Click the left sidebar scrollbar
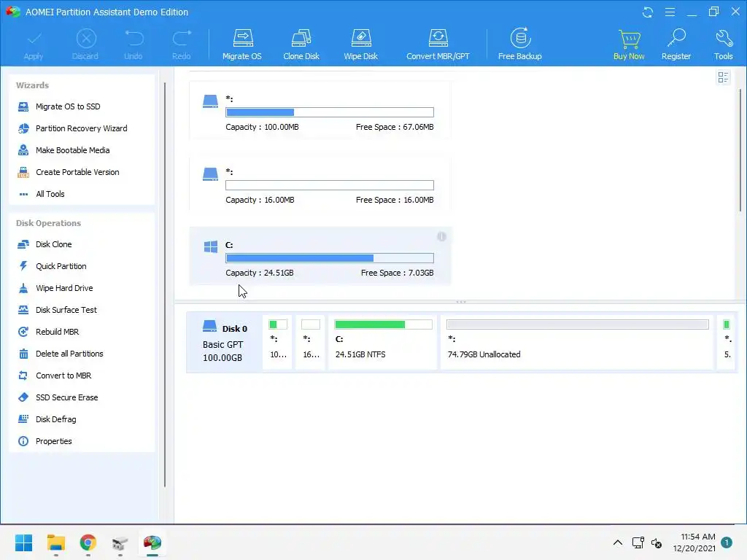747x560 pixels. point(165,285)
